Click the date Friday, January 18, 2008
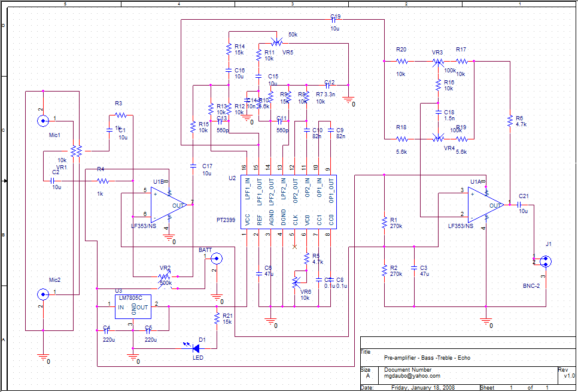Screen dimensions: 578x392 423,388
